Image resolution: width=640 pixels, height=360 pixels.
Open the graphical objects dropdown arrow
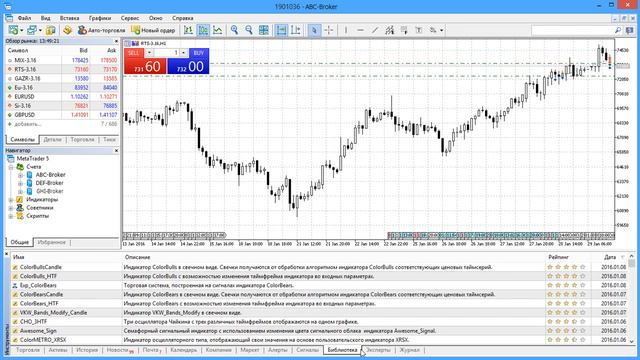pos(442,31)
